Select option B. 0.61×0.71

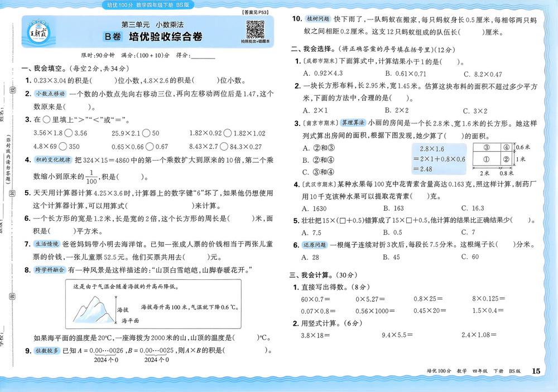(405, 74)
